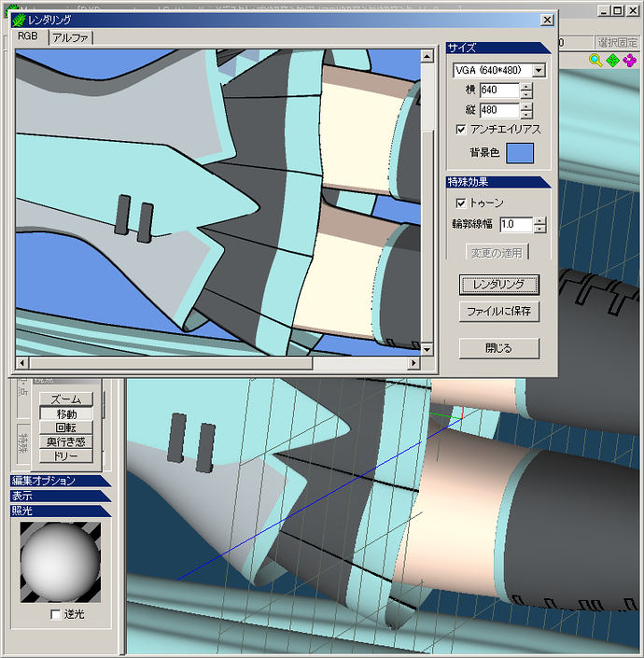Toggle the アンチエイリアス checkbox
This screenshot has width=644, height=658.
coord(461,129)
